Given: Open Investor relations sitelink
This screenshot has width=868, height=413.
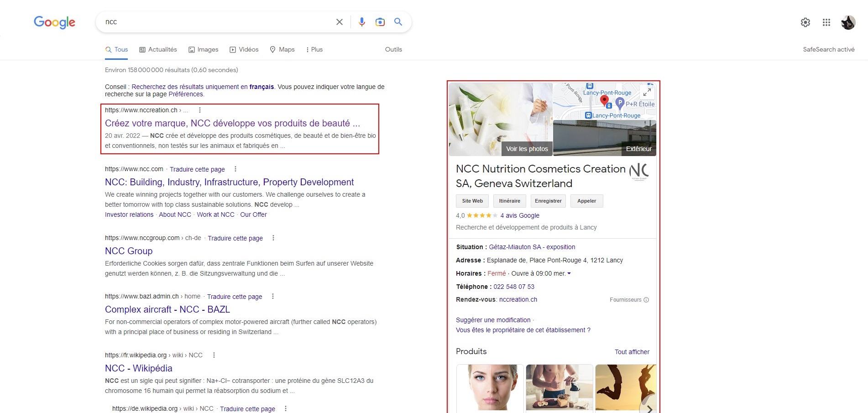Looking at the screenshot, I should point(129,214).
